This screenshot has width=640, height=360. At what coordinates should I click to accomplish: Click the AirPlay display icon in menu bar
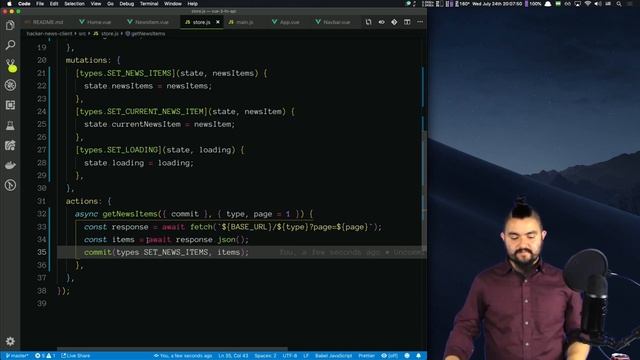point(578,4)
